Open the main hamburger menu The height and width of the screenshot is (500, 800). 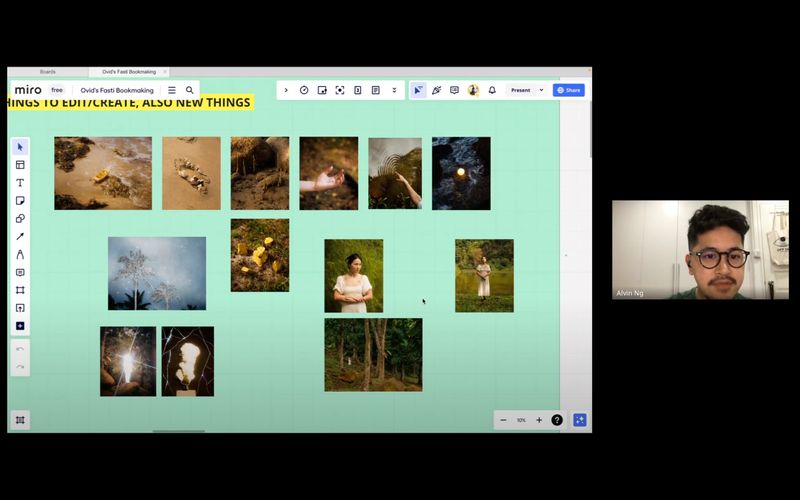pos(172,90)
